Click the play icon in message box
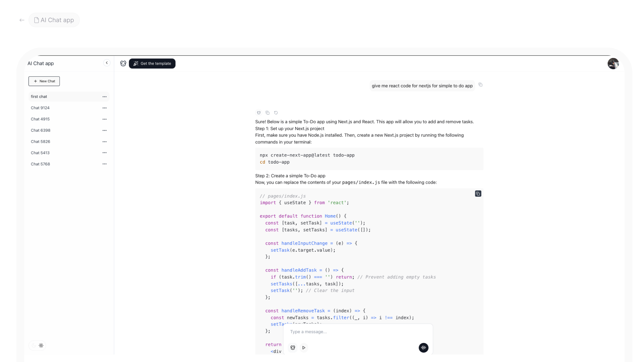This screenshot has height=362, width=644. pyautogui.click(x=304, y=348)
